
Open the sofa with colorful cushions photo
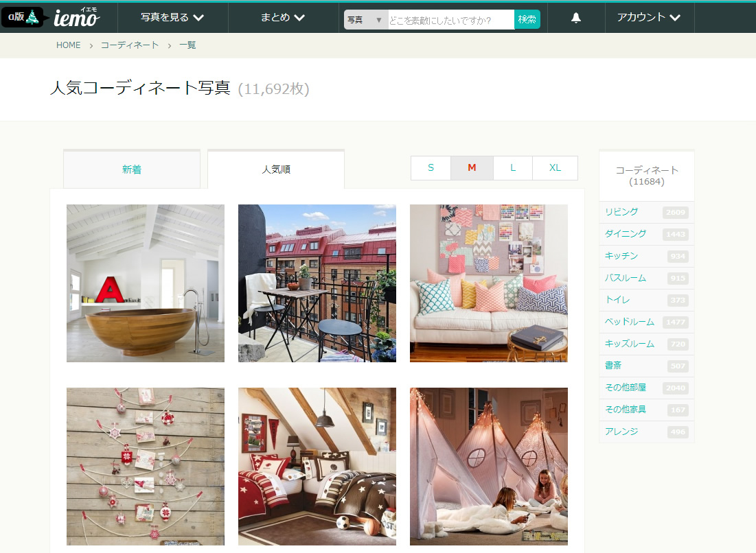tap(489, 283)
